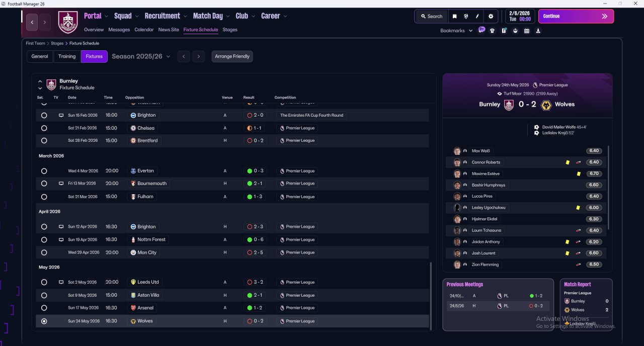
Task: Click the bookmark flag icon in the toolbar
Action: pyautogui.click(x=454, y=16)
